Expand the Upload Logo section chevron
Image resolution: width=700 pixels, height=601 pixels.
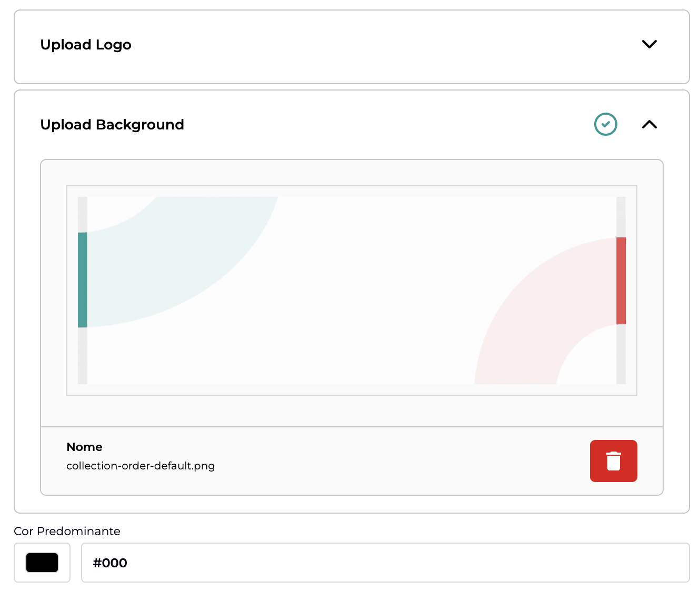[649, 44]
